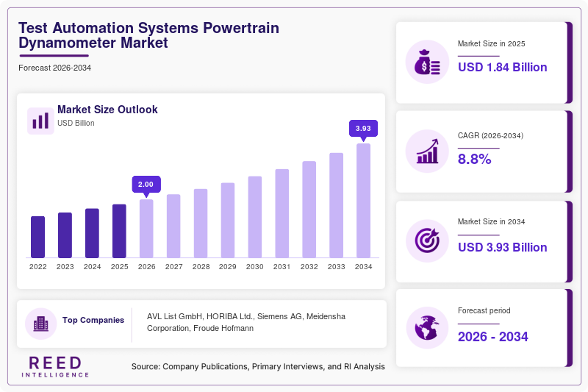The width and height of the screenshot is (588, 392).
Task: Click the Market Size Outlook heading
Action: pos(107,110)
